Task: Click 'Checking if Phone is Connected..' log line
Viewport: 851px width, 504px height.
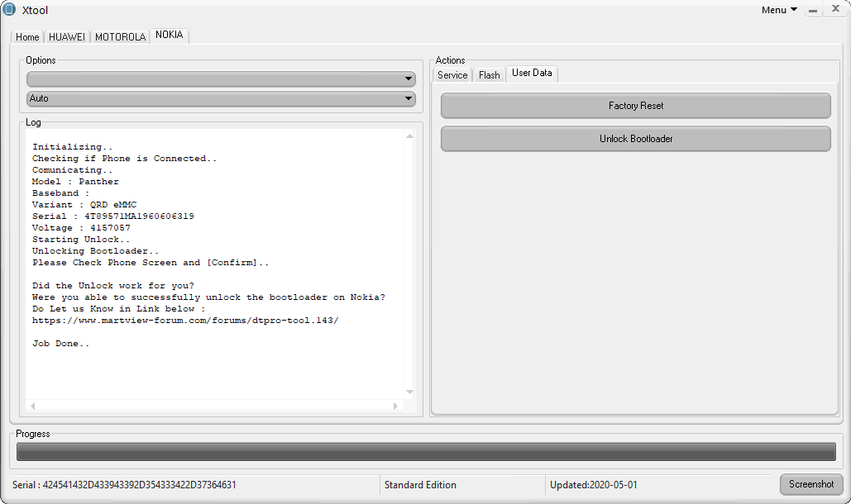Action: pyautogui.click(x=124, y=159)
